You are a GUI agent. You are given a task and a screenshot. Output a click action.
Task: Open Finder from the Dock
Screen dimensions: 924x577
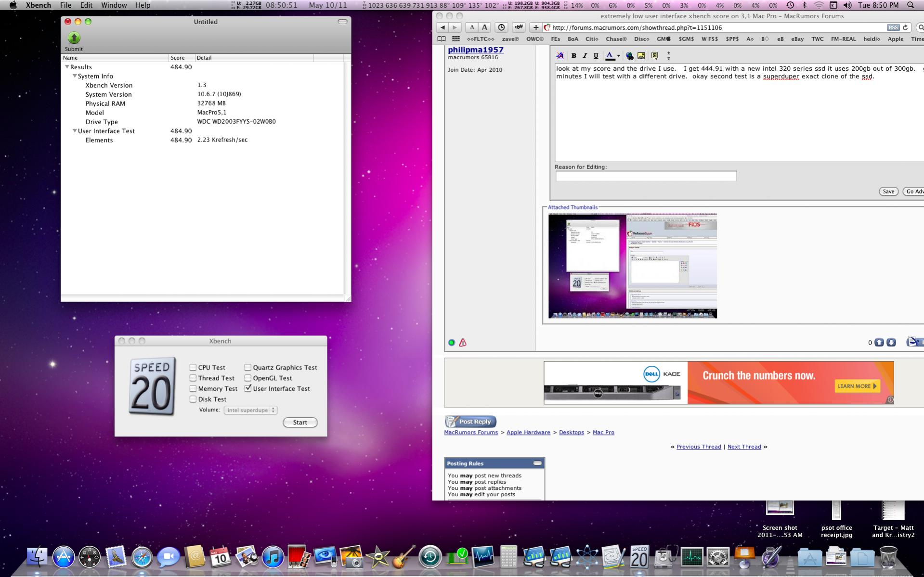tap(37, 557)
